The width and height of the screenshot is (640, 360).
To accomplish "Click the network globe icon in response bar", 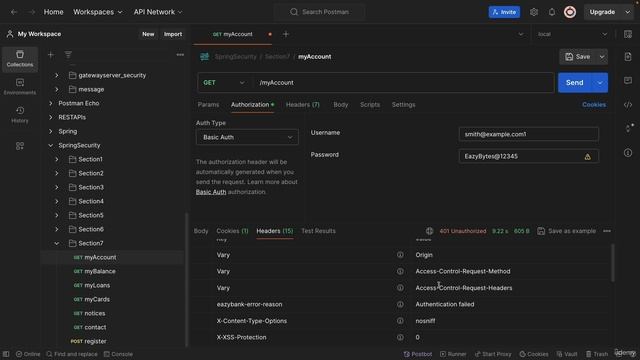I will coord(429,231).
